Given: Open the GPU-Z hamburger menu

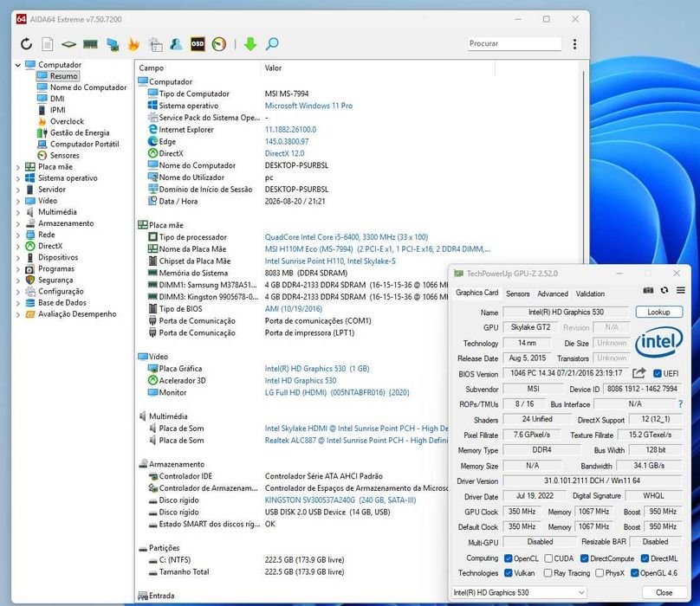Looking at the screenshot, I should click(680, 291).
